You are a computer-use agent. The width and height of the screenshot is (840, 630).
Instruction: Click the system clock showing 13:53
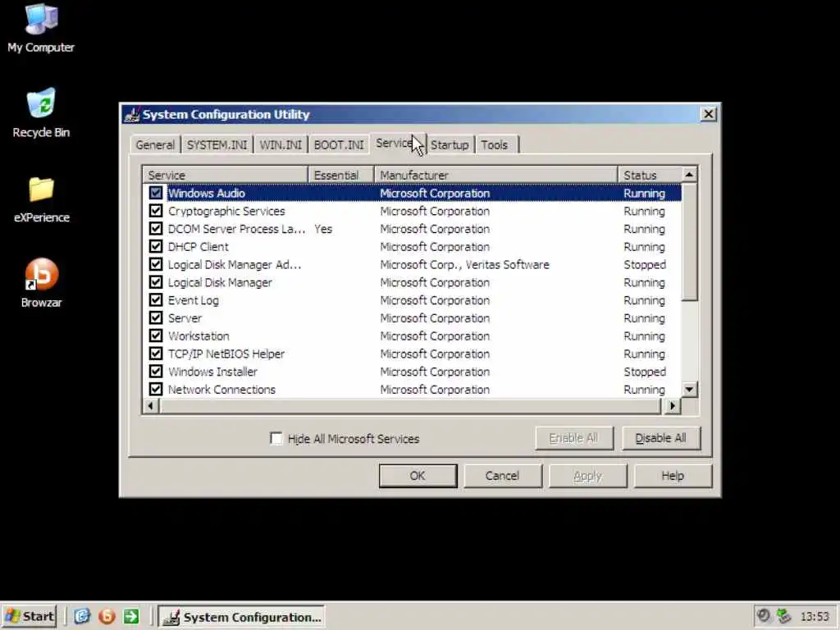pos(815,617)
